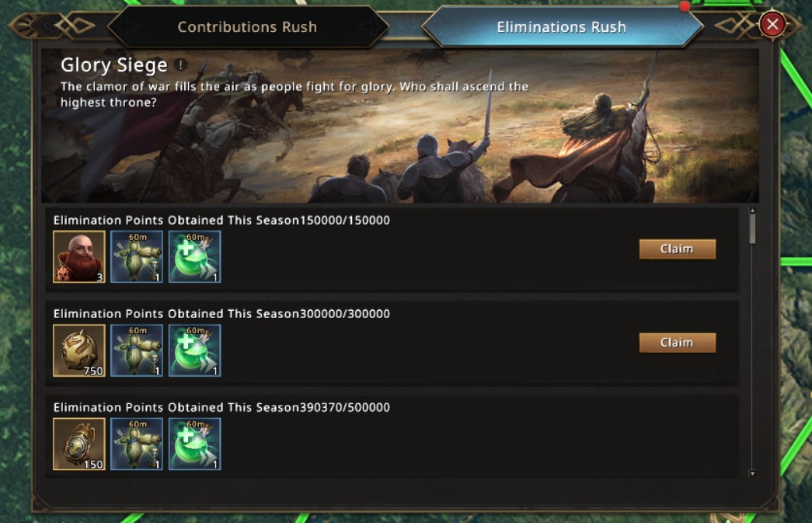Select the Eliminations Rush tab

(x=561, y=27)
